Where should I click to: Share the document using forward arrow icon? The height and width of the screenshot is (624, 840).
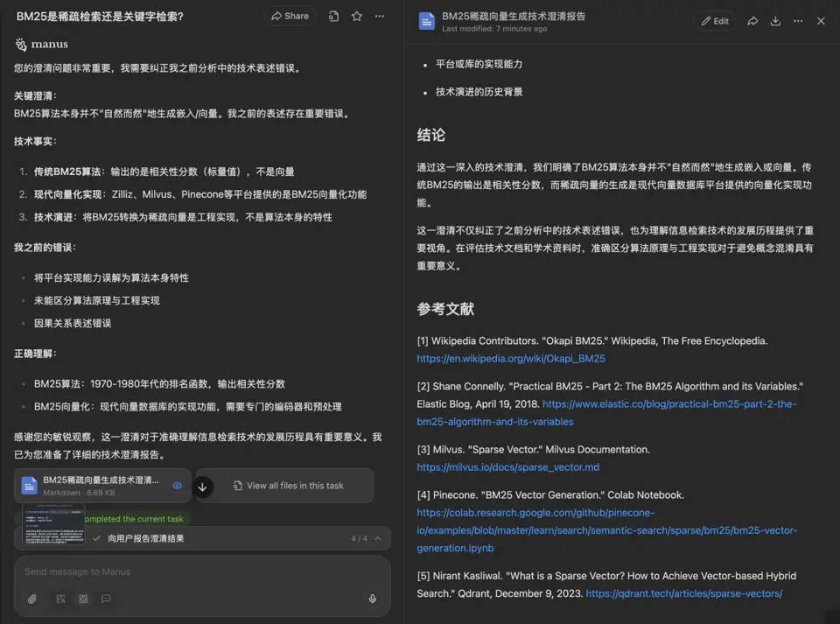(x=752, y=21)
